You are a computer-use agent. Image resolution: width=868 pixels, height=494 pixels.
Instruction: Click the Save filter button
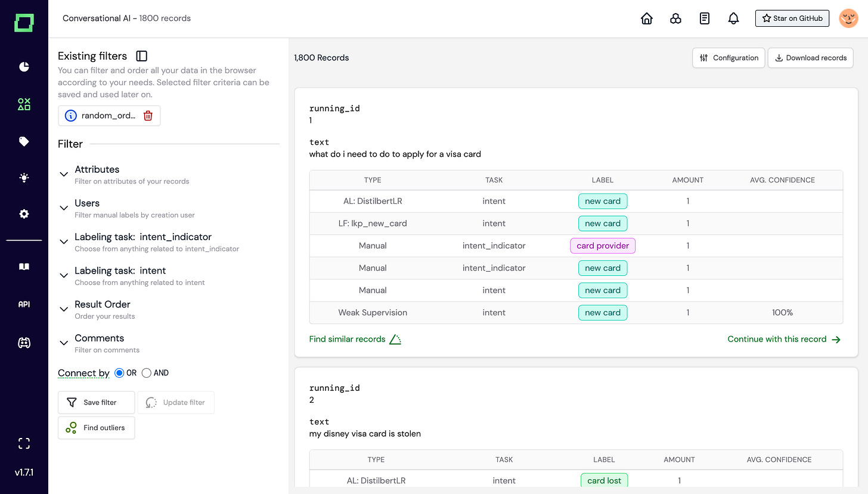tap(96, 402)
